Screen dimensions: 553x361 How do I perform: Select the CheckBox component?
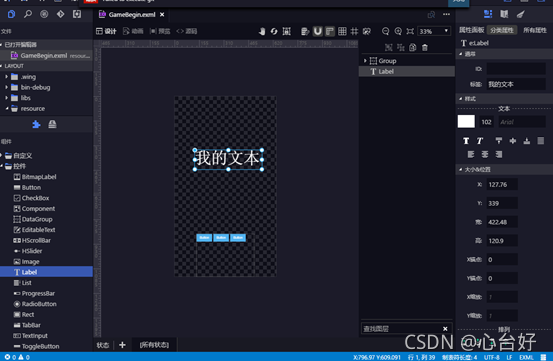(x=31, y=198)
